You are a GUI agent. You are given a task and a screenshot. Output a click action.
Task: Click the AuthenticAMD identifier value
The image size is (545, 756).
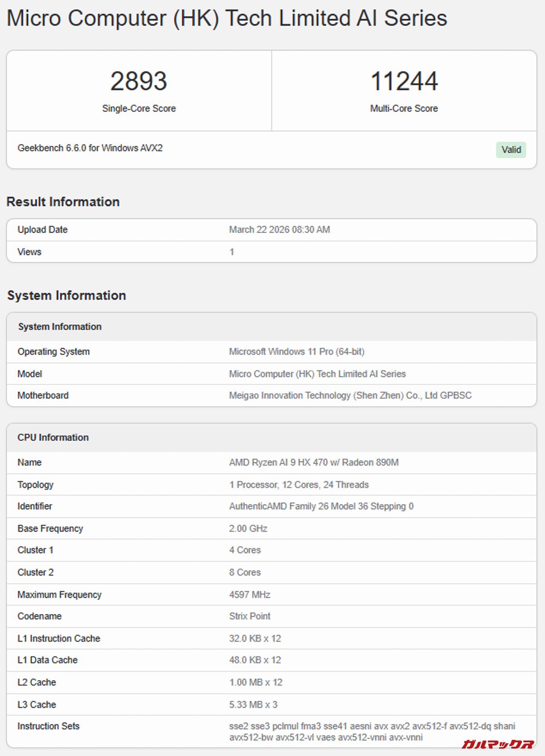pyautogui.click(x=321, y=506)
